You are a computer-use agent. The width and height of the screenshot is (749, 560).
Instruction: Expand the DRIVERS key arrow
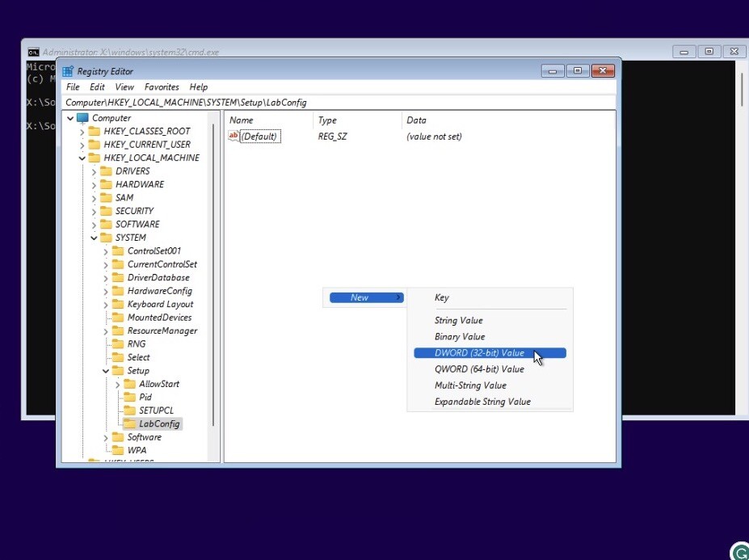(94, 171)
